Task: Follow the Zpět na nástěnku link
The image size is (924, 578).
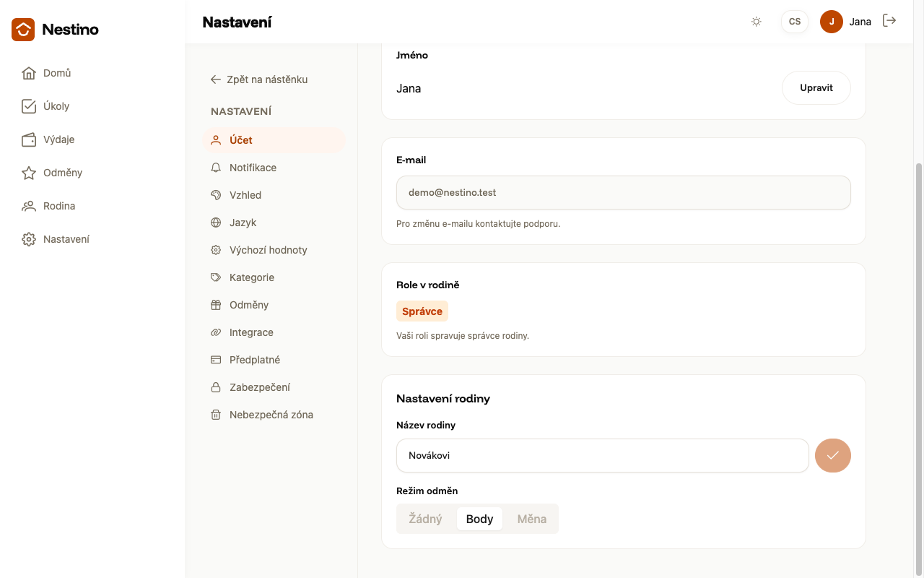Action: click(259, 79)
